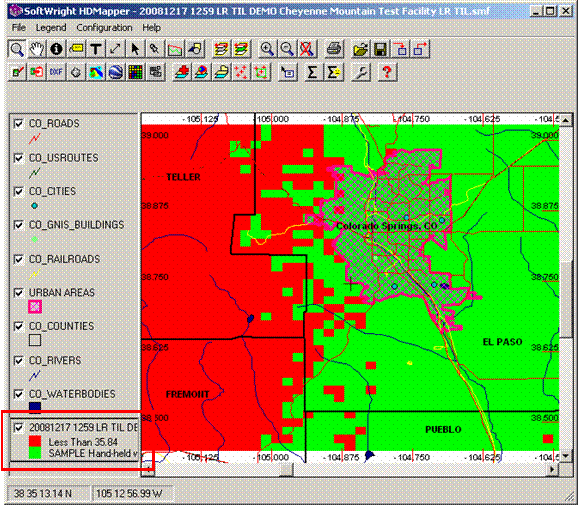Viewport: 578px width, 505px height.
Task: Pick the bold T text tool
Action: 96,49
